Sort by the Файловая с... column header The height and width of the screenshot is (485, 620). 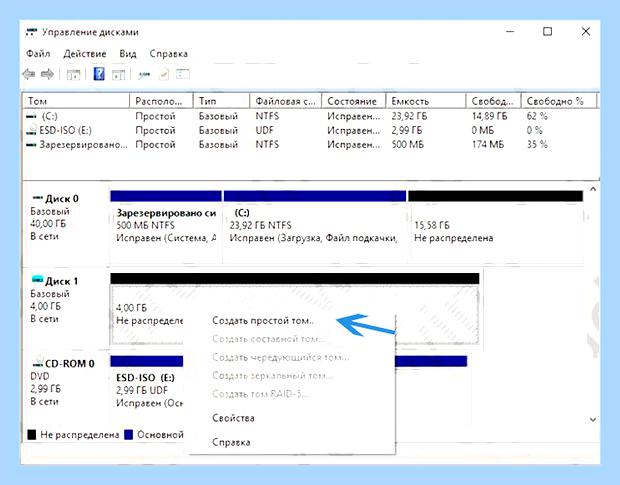(286, 101)
